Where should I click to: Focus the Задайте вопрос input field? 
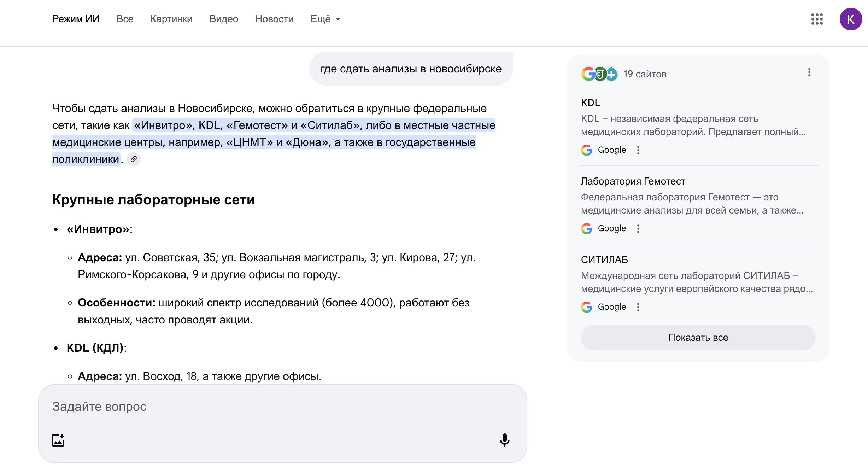tap(276, 407)
